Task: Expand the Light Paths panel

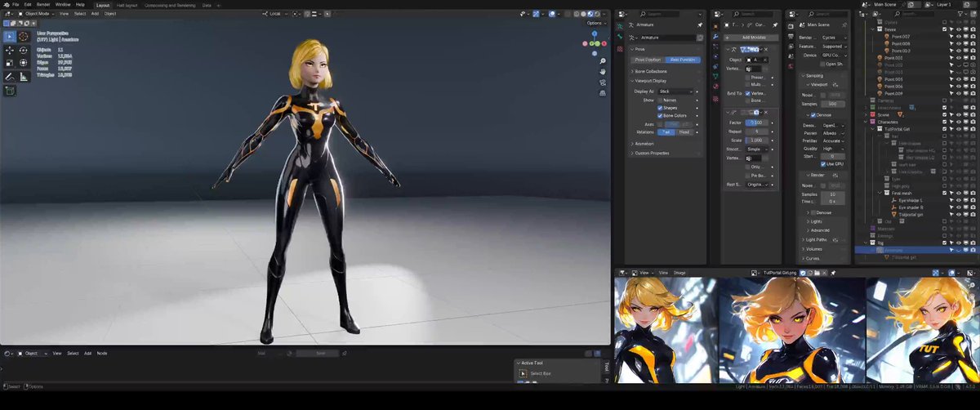Action: tap(817, 239)
